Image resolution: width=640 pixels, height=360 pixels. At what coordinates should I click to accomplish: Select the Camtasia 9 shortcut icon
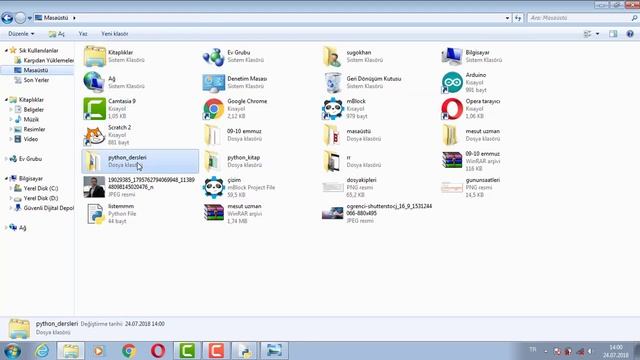[x=95, y=109]
